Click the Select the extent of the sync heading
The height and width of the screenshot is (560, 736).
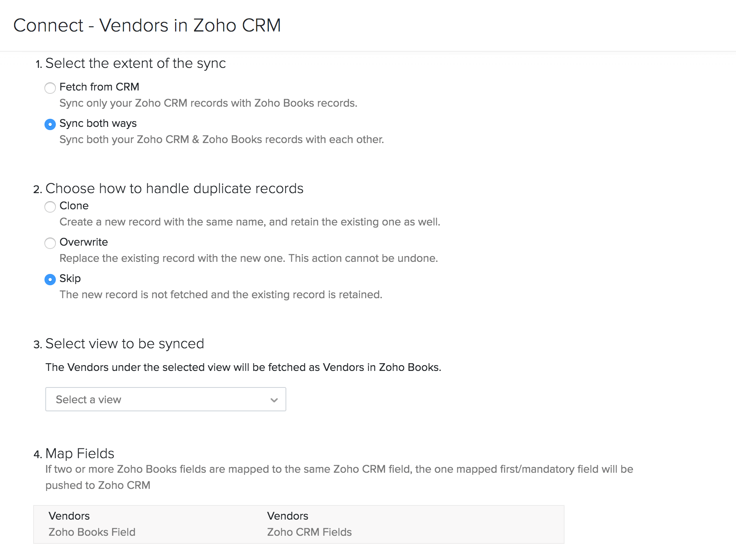coord(136,63)
